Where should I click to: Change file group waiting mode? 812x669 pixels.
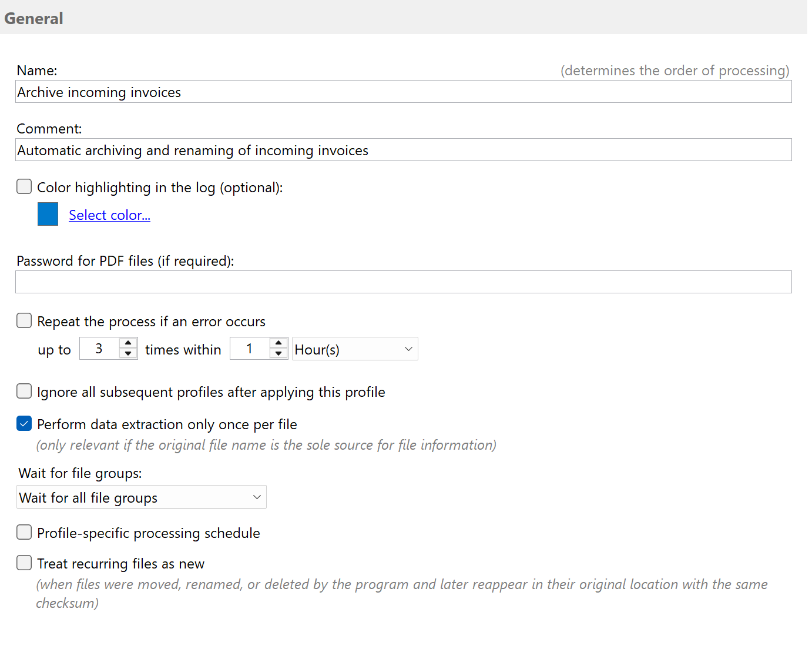click(x=141, y=497)
